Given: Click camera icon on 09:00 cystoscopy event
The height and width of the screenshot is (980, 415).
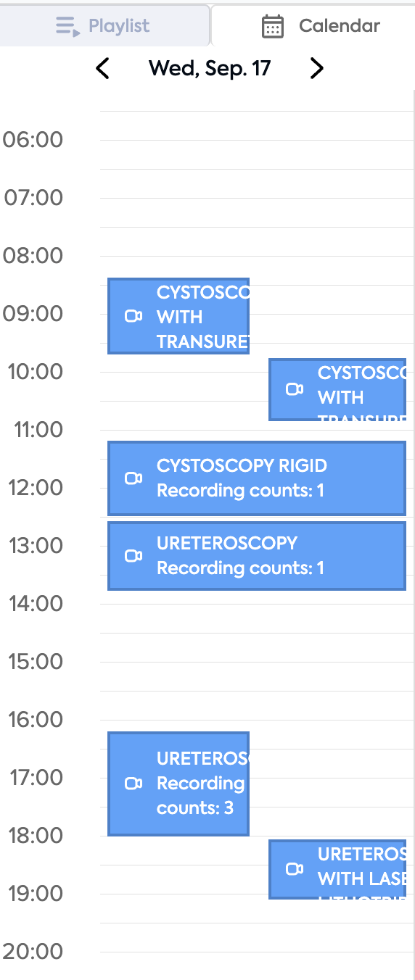Looking at the screenshot, I should [x=133, y=316].
